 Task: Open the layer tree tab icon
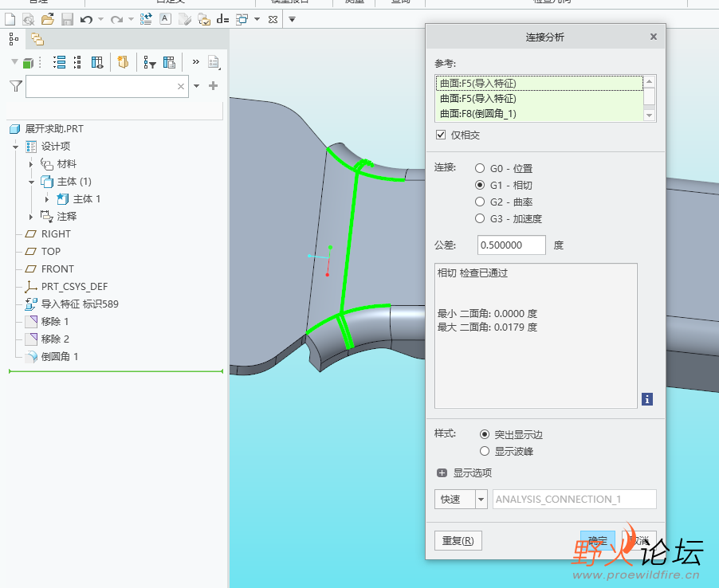click(x=37, y=38)
